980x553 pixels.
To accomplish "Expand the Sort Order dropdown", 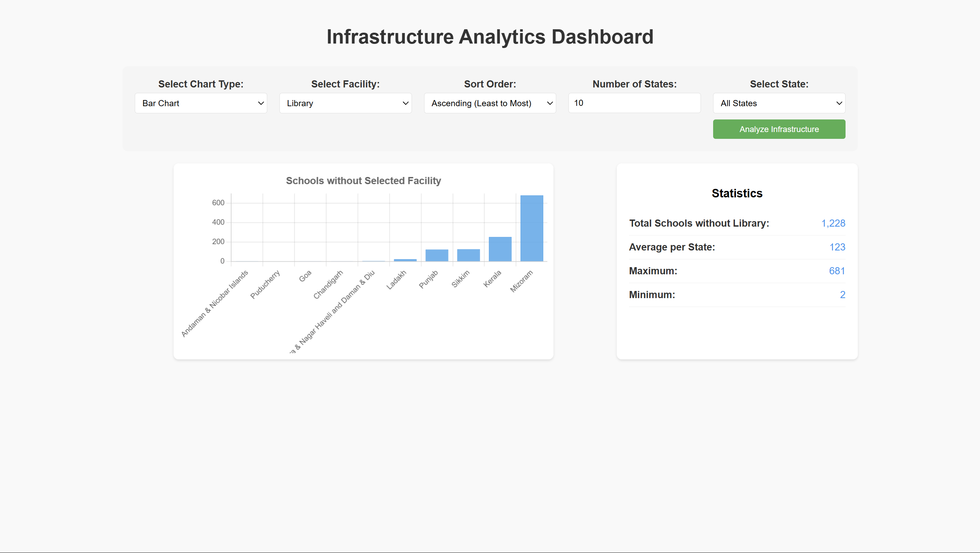I will pos(489,103).
